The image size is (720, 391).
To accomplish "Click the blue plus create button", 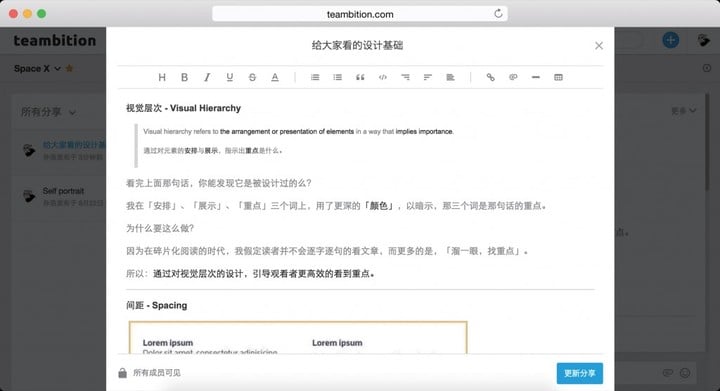I will [670, 40].
